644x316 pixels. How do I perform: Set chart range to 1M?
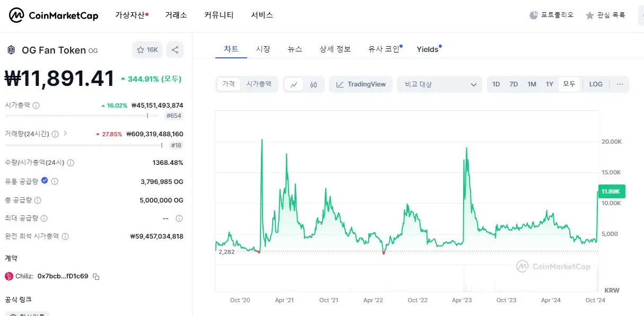[x=532, y=84]
